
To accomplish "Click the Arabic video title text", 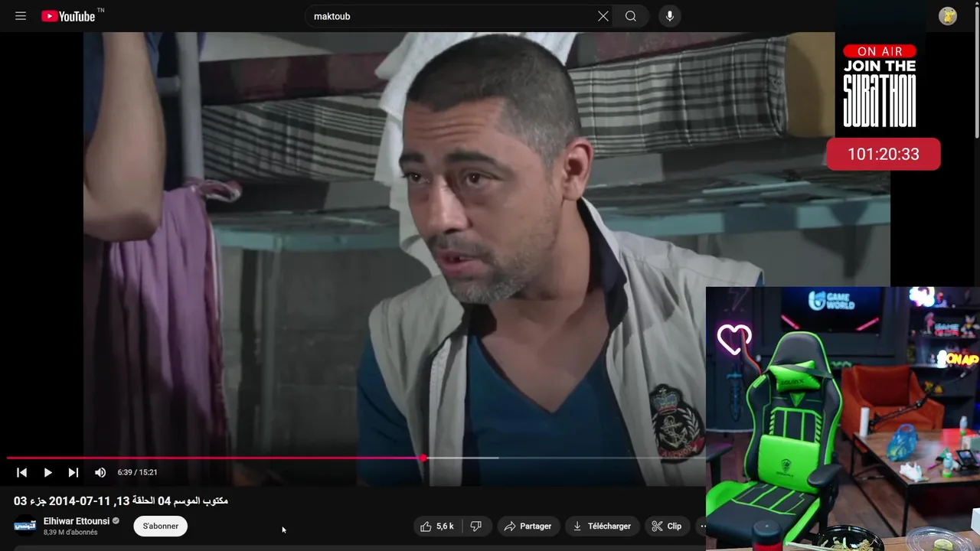I will pyautogui.click(x=121, y=501).
